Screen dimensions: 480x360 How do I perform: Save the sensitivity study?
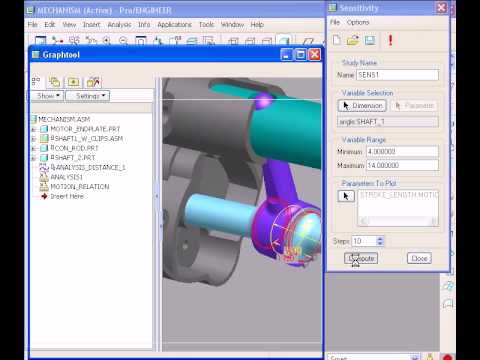click(x=370, y=40)
